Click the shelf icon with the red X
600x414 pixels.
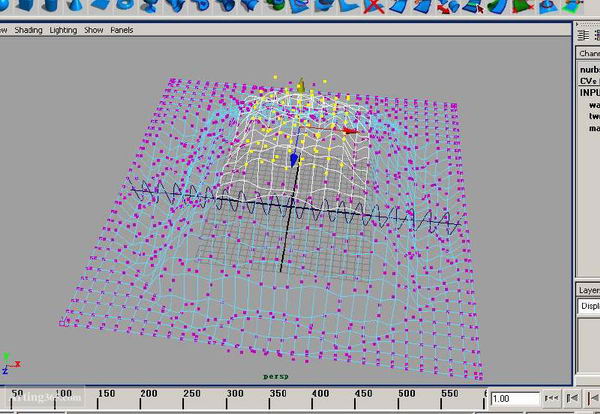click(x=373, y=7)
